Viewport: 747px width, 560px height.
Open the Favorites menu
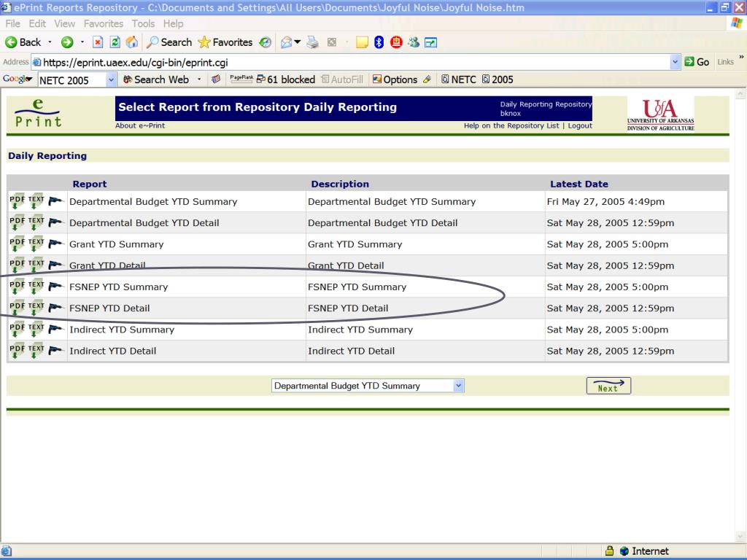tap(104, 23)
